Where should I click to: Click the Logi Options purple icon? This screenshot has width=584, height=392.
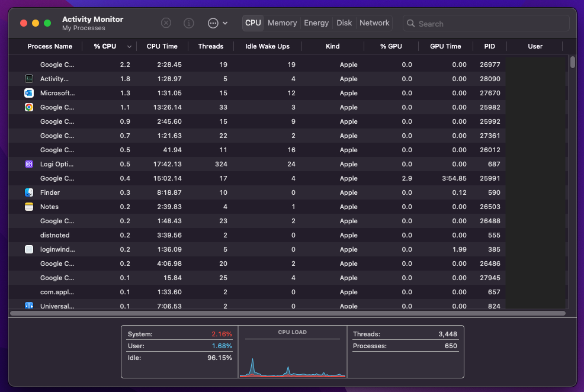tap(29, 164)
